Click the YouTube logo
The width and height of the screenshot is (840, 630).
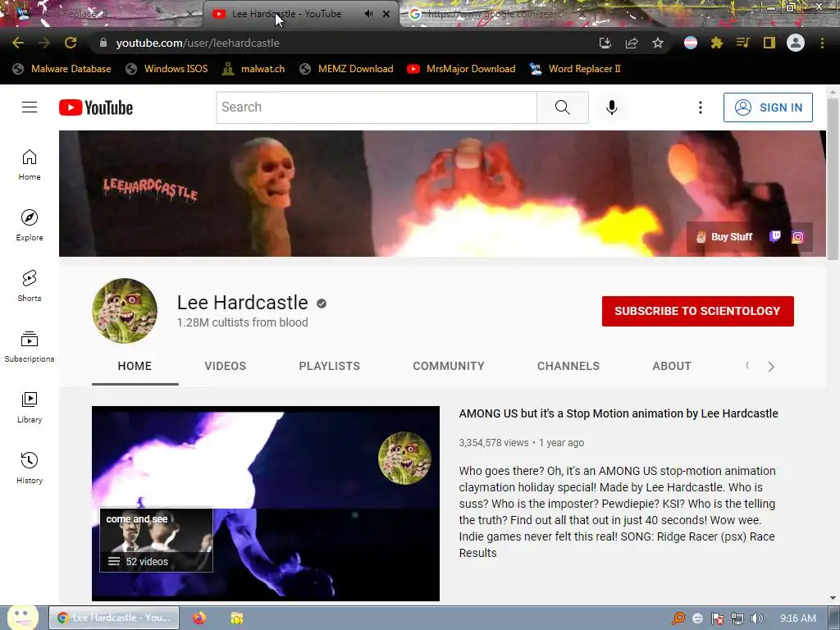96,107
